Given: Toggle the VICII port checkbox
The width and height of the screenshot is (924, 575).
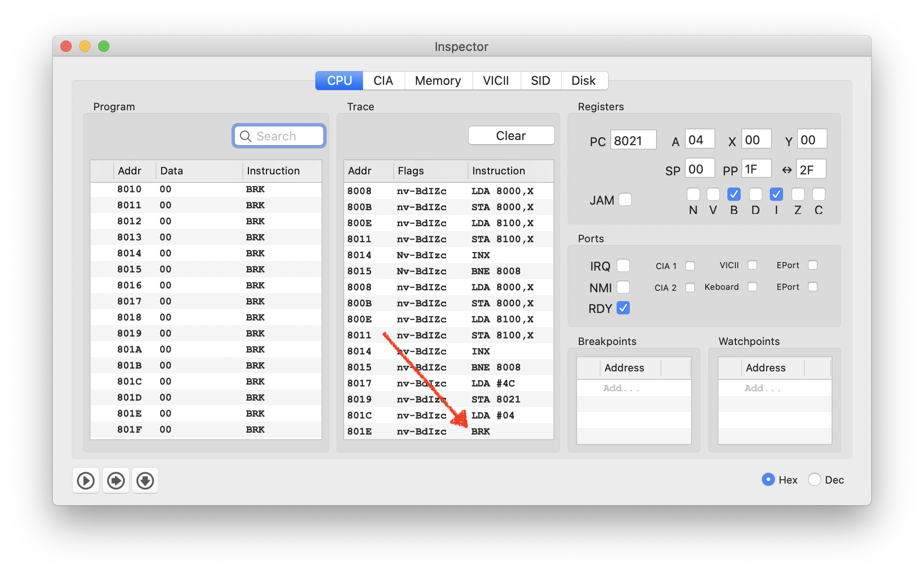Looking at the screenshot, I should (x=752, y=265).
